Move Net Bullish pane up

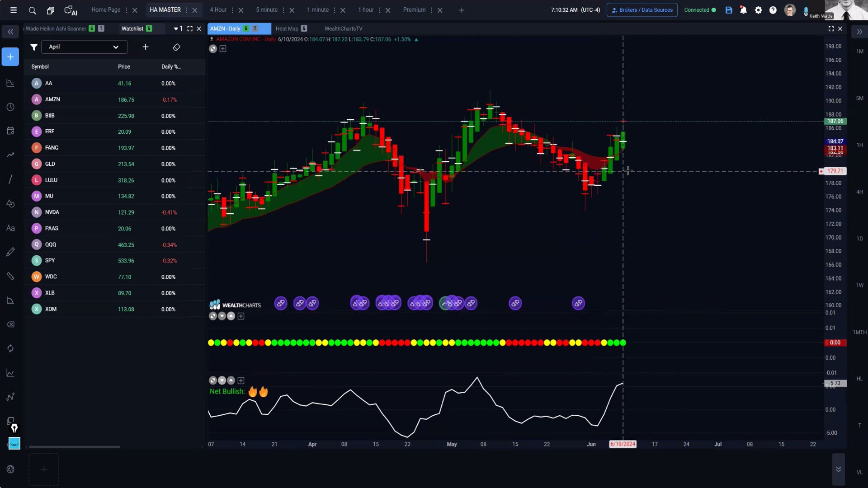click(x=231, y=380)
